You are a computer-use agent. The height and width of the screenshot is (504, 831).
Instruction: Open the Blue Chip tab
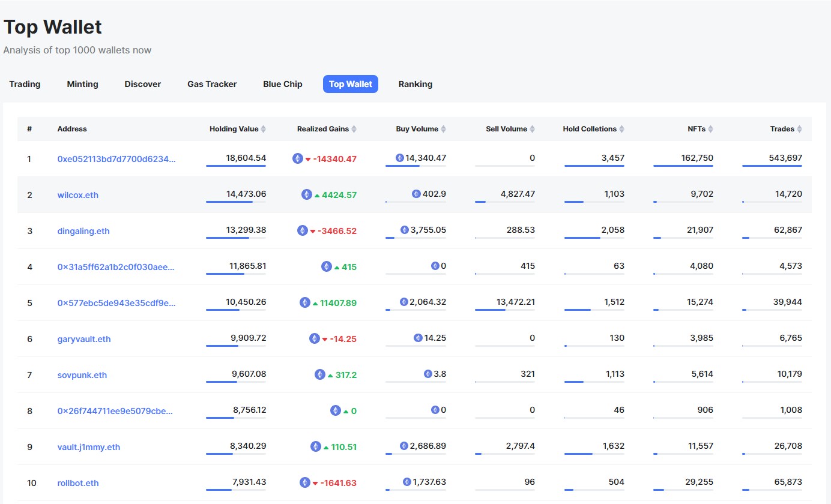(x=283, y=84)
